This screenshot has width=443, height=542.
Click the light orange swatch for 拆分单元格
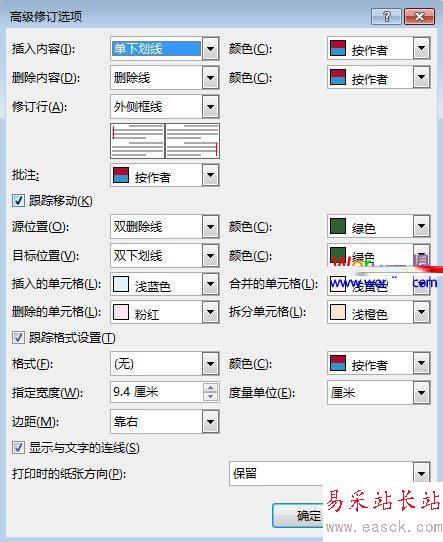point(338,312)
